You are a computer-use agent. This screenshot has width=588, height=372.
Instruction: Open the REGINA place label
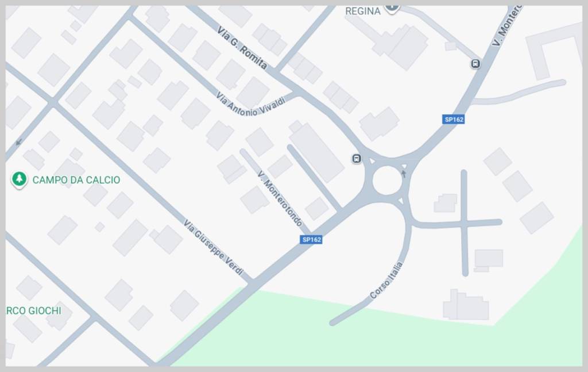click(363, 11)
